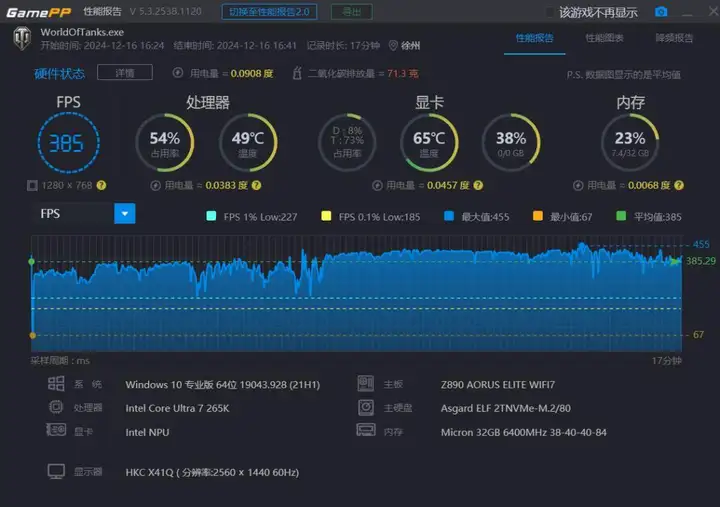Click the green 导出 export button

tap(352, 12)
